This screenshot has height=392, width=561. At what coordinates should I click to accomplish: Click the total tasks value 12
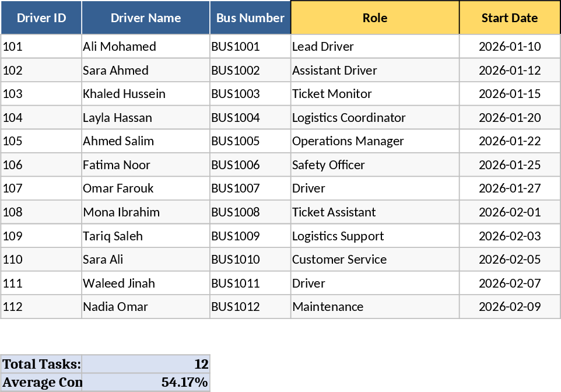click(x=146, y=365)
